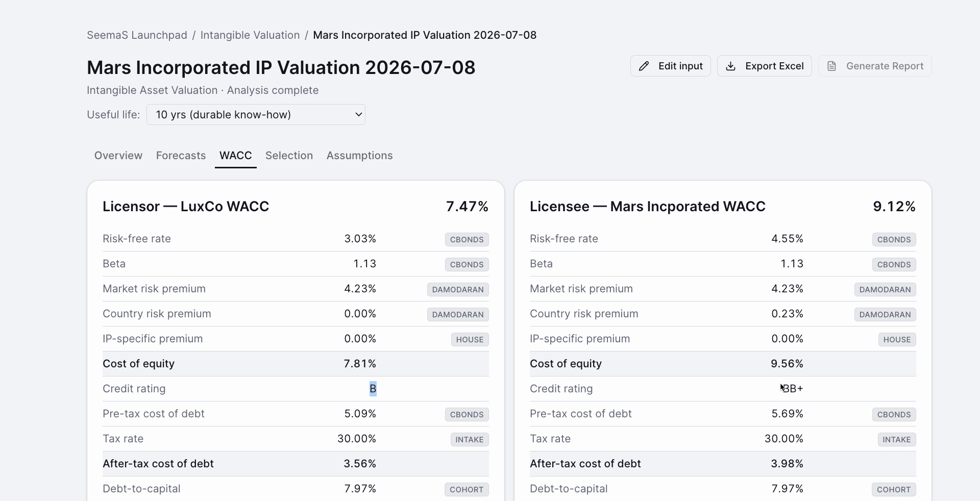Image resolution: width=980 pixels, height=501 pixels.
Task: Click Licensee After-tax cost of debt 3.98%
Action: (787, 464)
